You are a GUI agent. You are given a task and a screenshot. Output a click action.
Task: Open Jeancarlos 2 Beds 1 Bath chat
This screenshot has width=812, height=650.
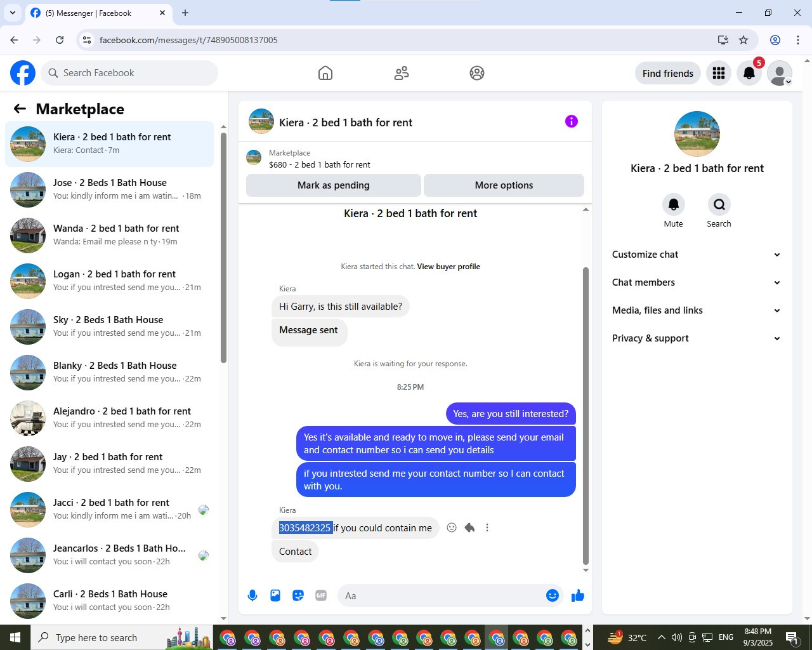click(x=110, y=555)
